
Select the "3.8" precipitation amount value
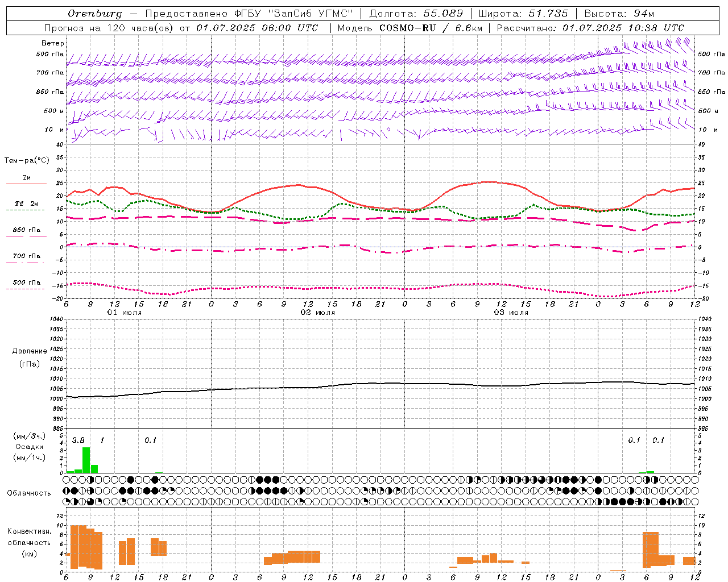[78, 440]
